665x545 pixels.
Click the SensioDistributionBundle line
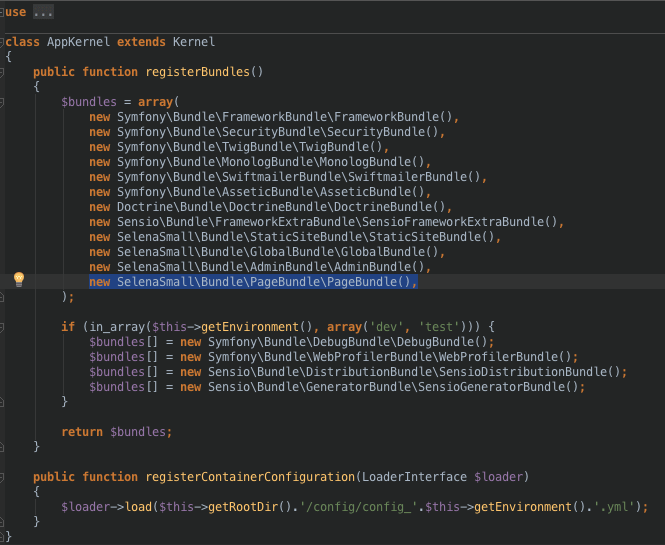tap(358, 372)
